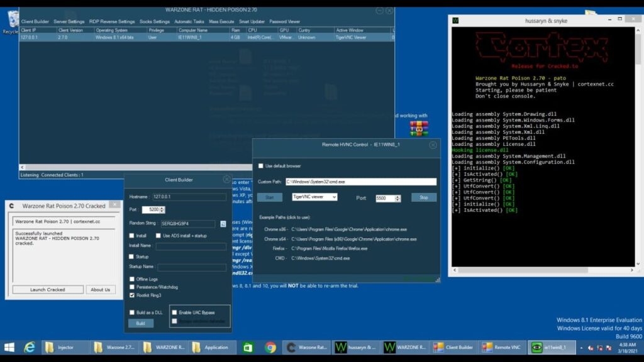Switch to the Warzone 2.7 folder taskbar item
Screen dimensions: 644x362
pyautogui.click(x=114, y=347)
